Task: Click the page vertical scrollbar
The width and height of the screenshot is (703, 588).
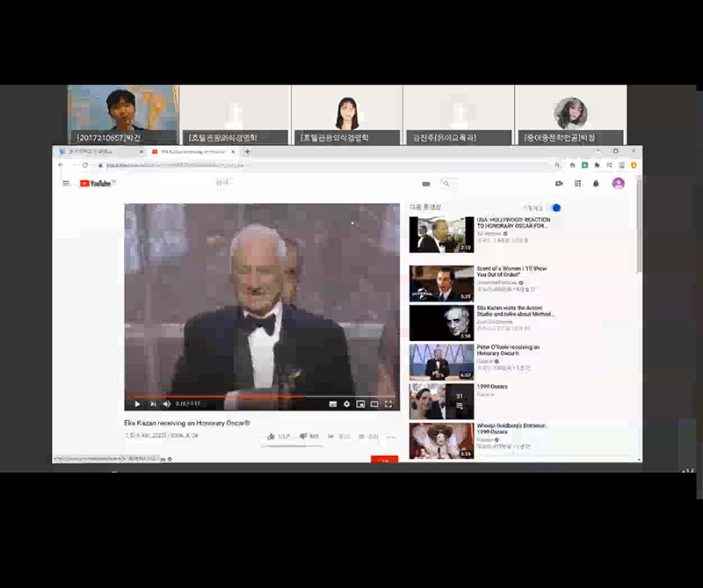Action: [x=639, y=224]
